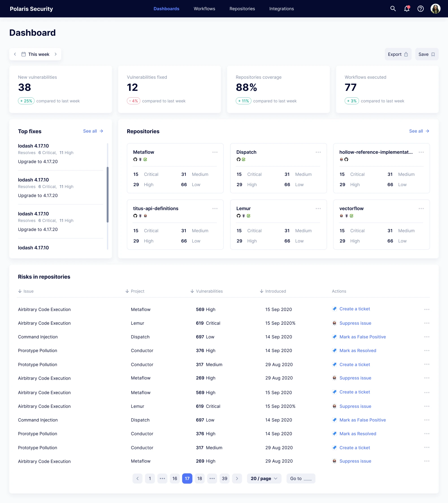Go to pagination page 16
This screenshot has width=448, height=503.
(x=175, y=478)
